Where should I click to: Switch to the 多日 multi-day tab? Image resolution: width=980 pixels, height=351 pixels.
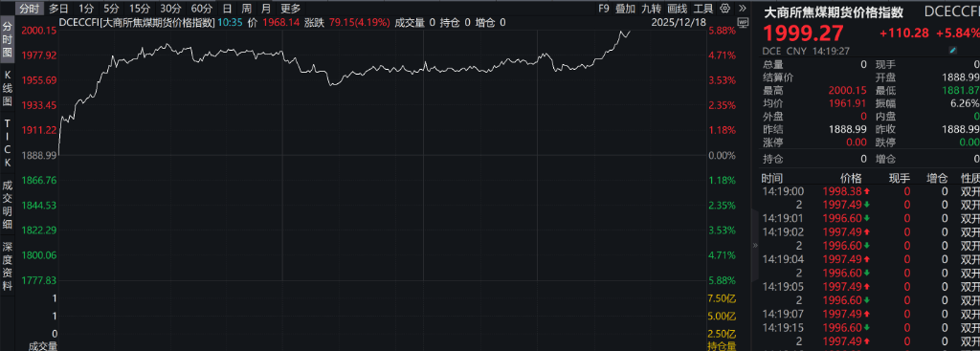[x=58, y=9]
